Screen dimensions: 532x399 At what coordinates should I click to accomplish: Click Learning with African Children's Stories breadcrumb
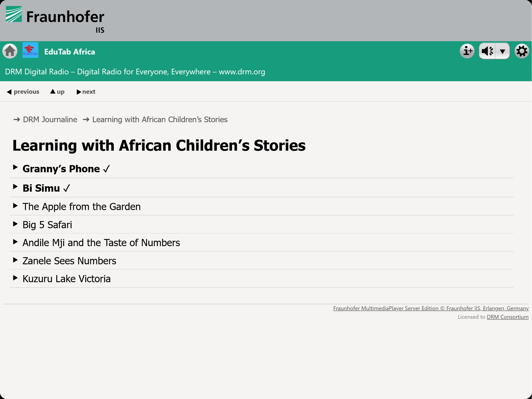(x=160, y=120)
